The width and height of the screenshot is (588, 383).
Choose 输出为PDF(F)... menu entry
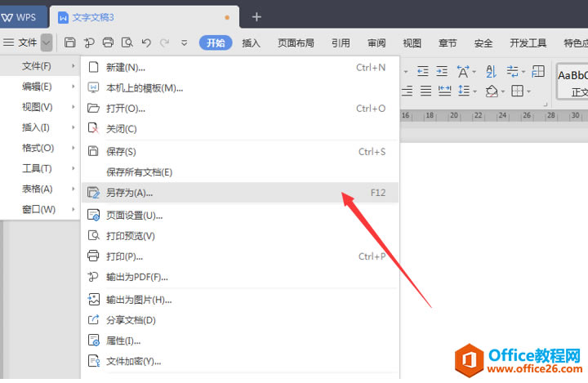[x=240, y=277]
